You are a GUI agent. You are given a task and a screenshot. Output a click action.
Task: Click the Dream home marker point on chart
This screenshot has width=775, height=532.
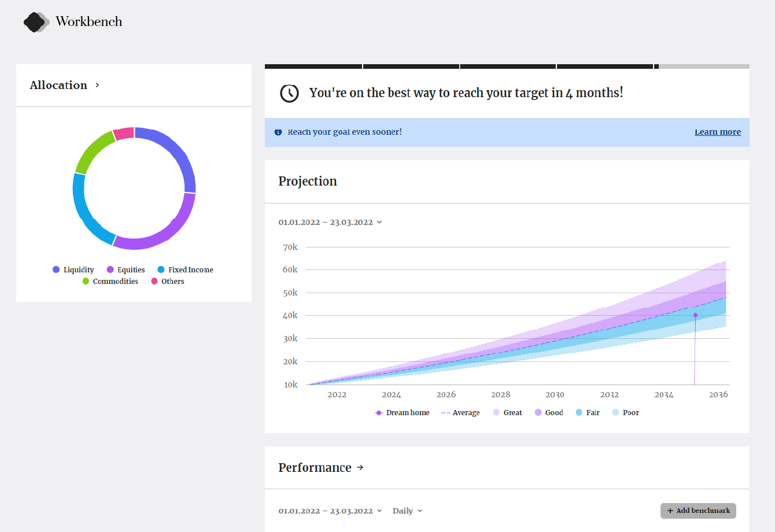(x=695, y=315)
